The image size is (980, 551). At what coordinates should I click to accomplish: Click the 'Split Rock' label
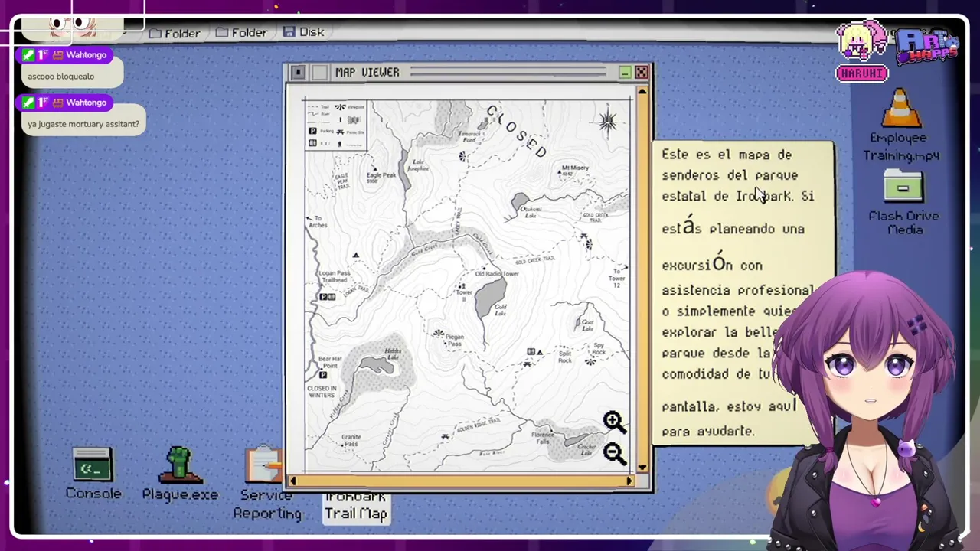click(565, 357)
